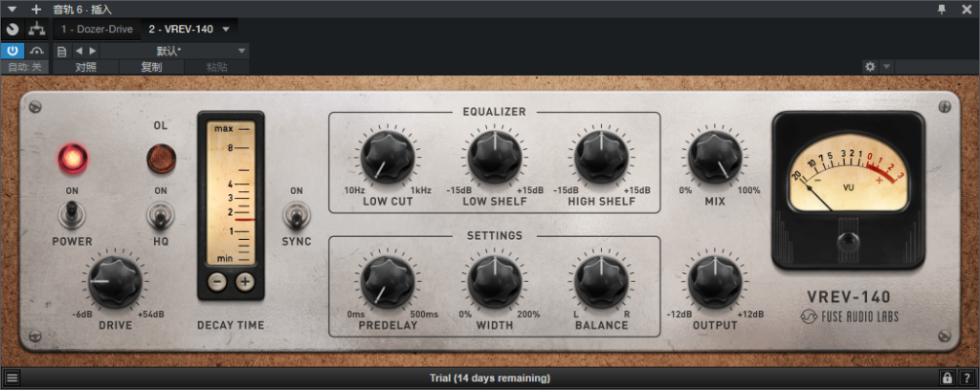980x390 pixels.
Task: Click the round knob icon in the header
Action: tap(12, 29)
